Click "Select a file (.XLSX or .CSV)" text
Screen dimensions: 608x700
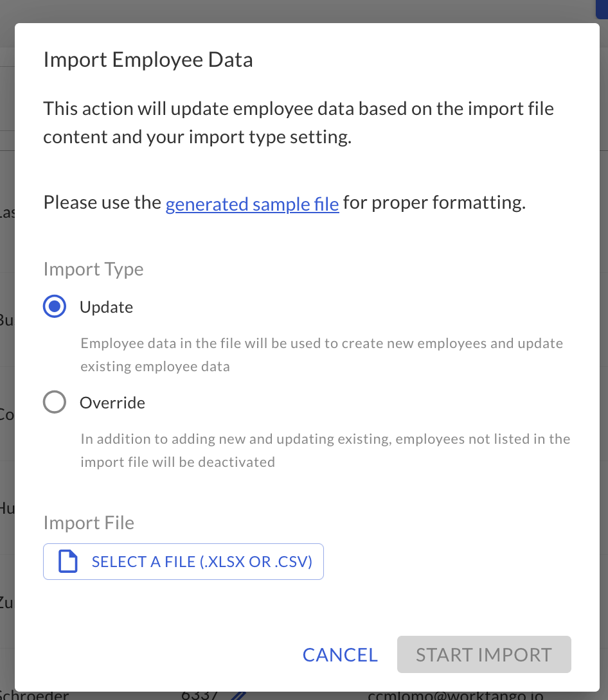click(202, 562)
